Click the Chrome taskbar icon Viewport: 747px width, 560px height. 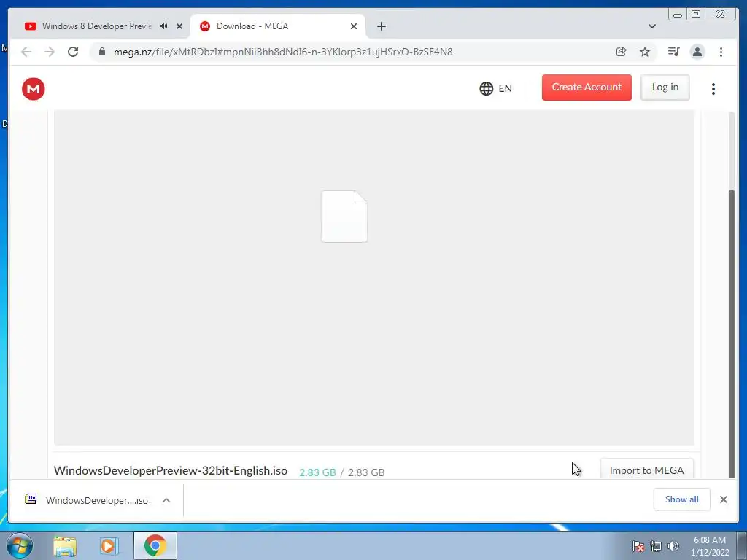point(155,545)
